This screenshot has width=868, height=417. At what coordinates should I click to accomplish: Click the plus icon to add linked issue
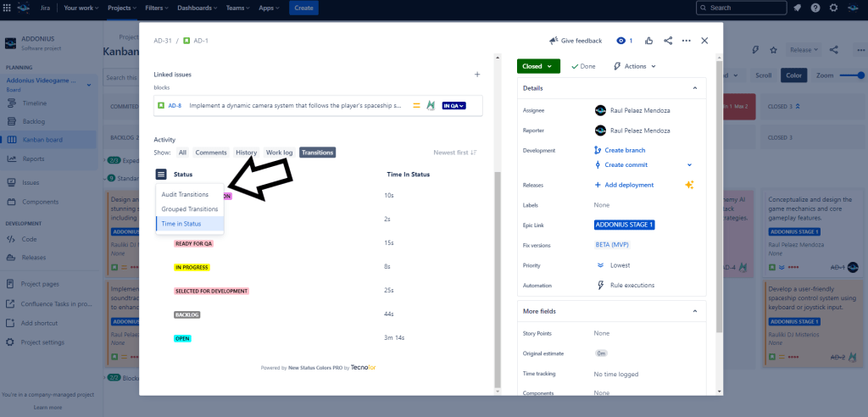tap(477, 75)
